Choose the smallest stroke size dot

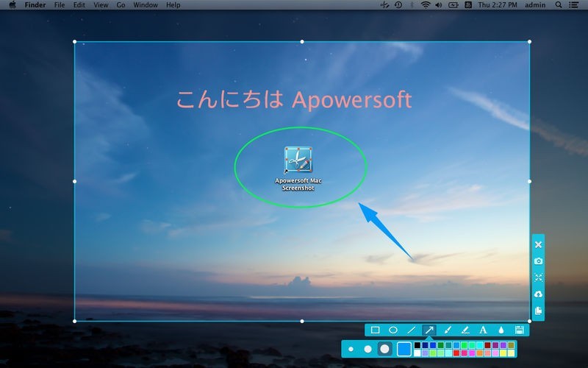[351, 349]
